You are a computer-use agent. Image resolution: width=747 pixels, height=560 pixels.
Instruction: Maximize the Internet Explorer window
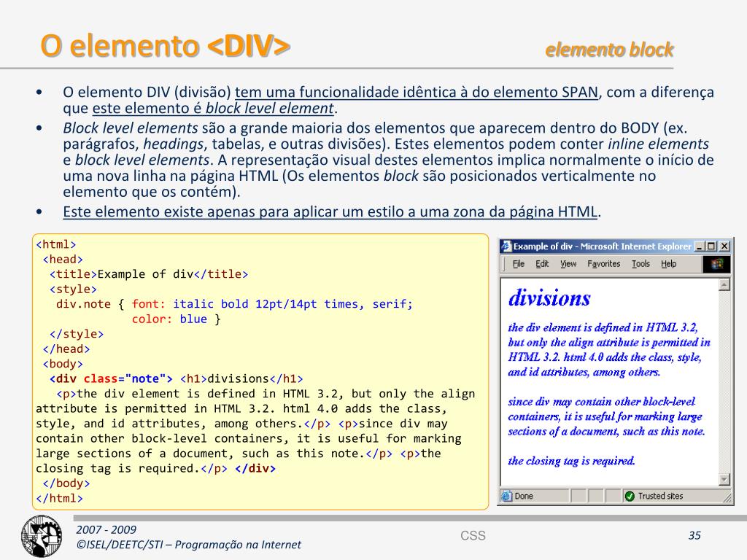click(x=711, y=246)
